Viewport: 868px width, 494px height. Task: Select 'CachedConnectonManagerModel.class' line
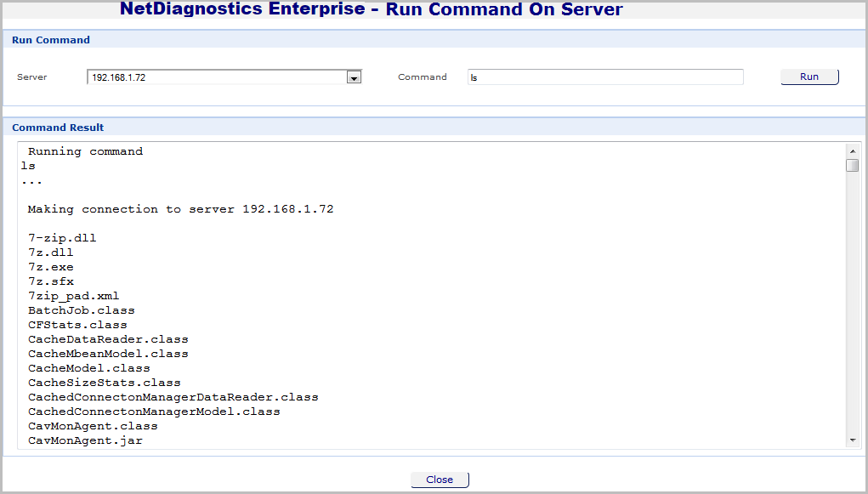[x=154, y=412]
